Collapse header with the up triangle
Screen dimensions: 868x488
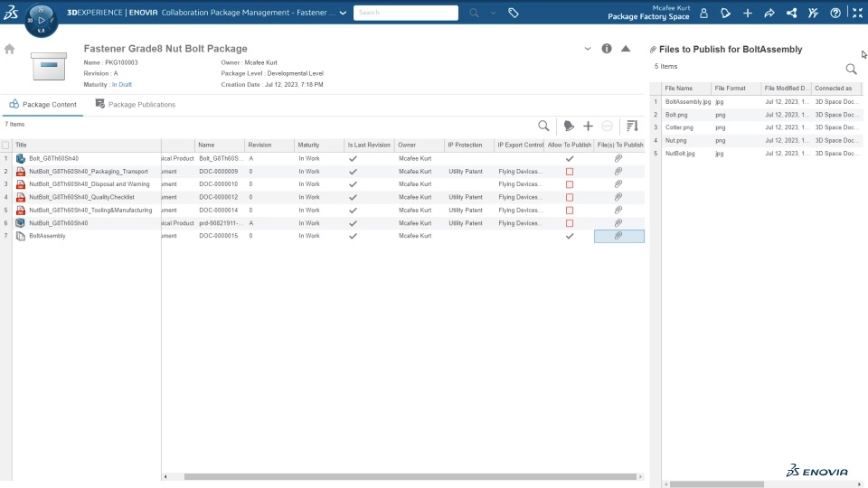626,49
